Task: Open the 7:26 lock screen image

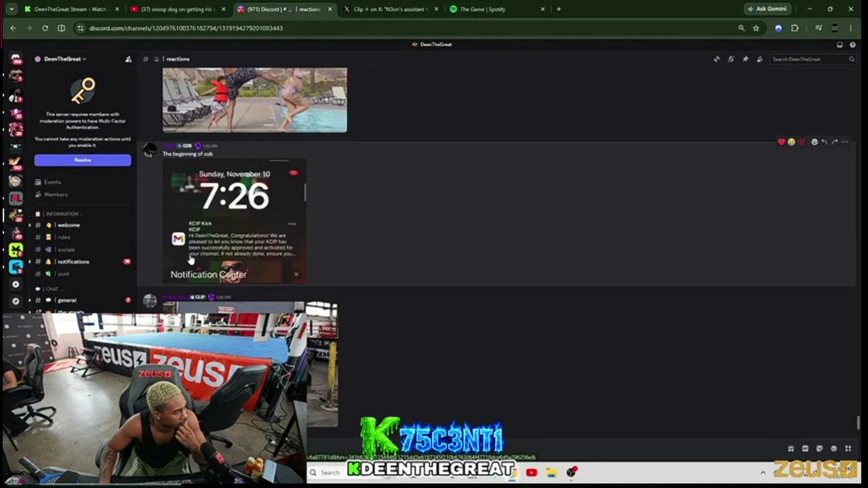Action: 234,221
